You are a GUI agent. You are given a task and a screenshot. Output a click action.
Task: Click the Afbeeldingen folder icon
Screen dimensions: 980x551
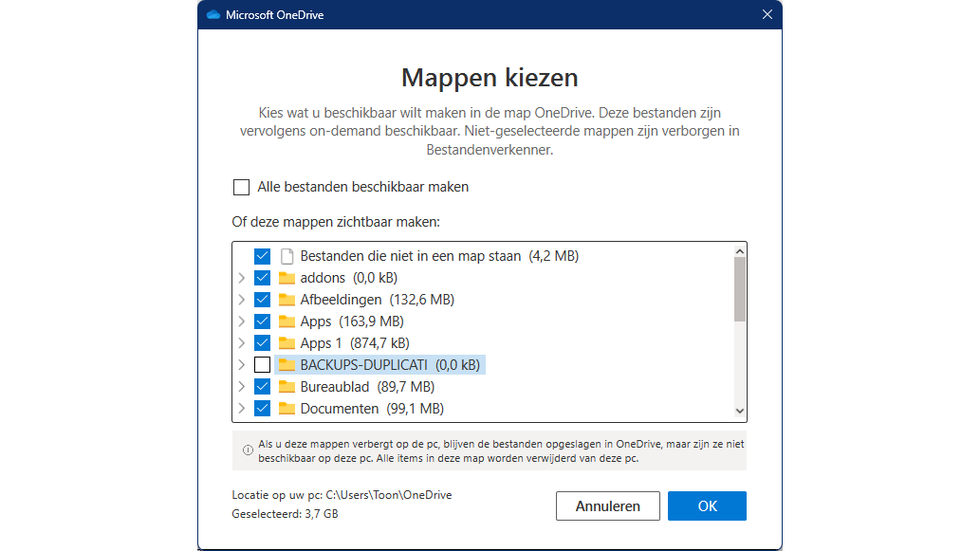point(287,300)
